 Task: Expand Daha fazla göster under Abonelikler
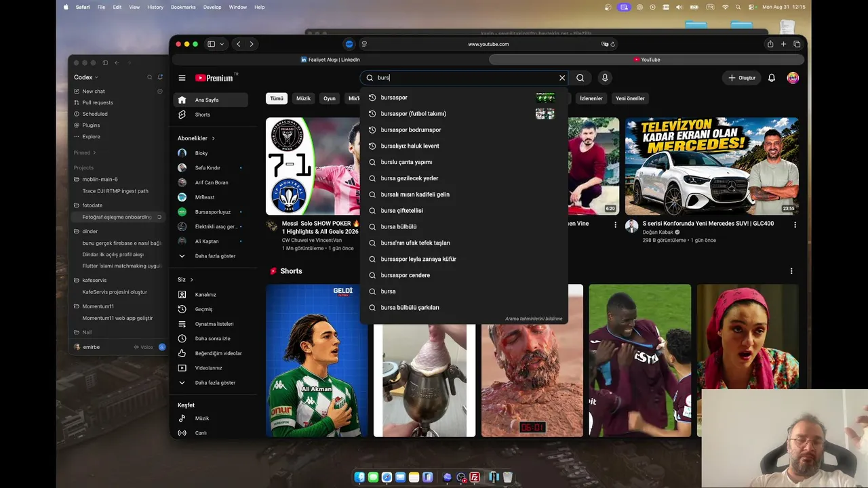click(210, 256)
